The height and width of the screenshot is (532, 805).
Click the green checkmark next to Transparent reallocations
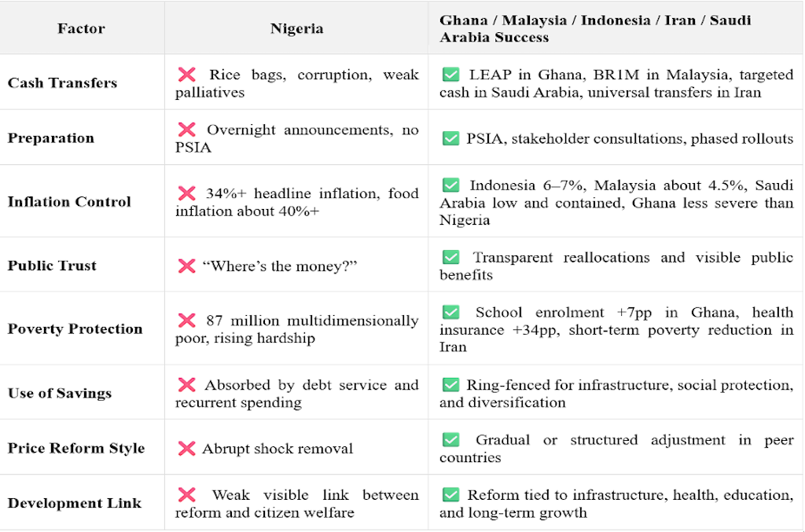tap(450, 258)
